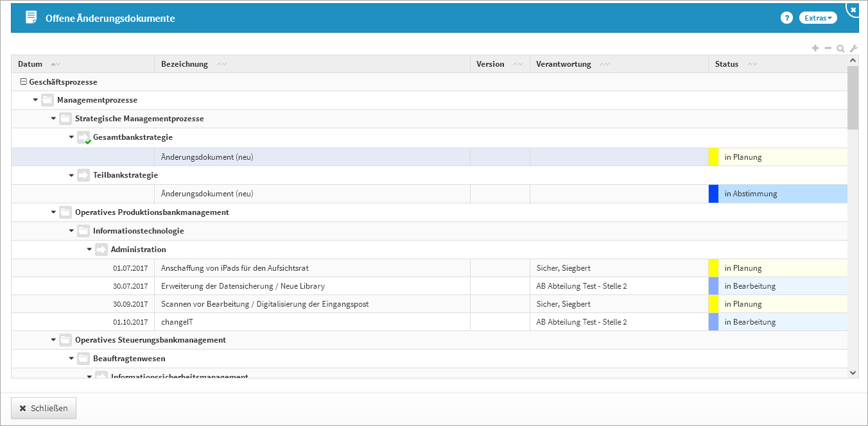
Task: Click the blue status swatch for in Abstimmung
Action: [713, 194]
